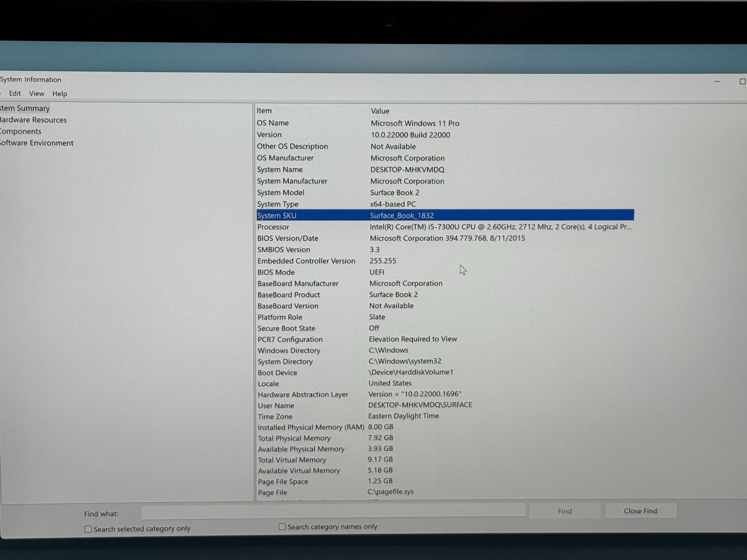Select System Summary in the tree
Viewport: 747px width, 560px height.
pyautogui.click(x=25, y=108)
